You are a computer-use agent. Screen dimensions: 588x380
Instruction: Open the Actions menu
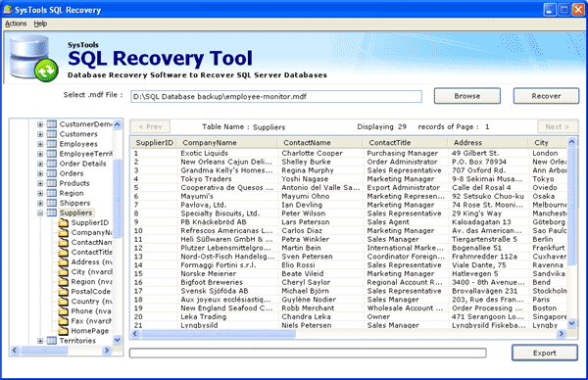pyautogui.click(x=16, y=24)
